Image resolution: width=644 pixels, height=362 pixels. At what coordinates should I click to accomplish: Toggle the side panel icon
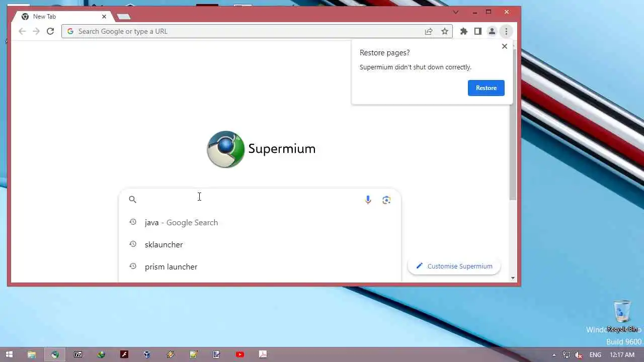coord(478,31)
